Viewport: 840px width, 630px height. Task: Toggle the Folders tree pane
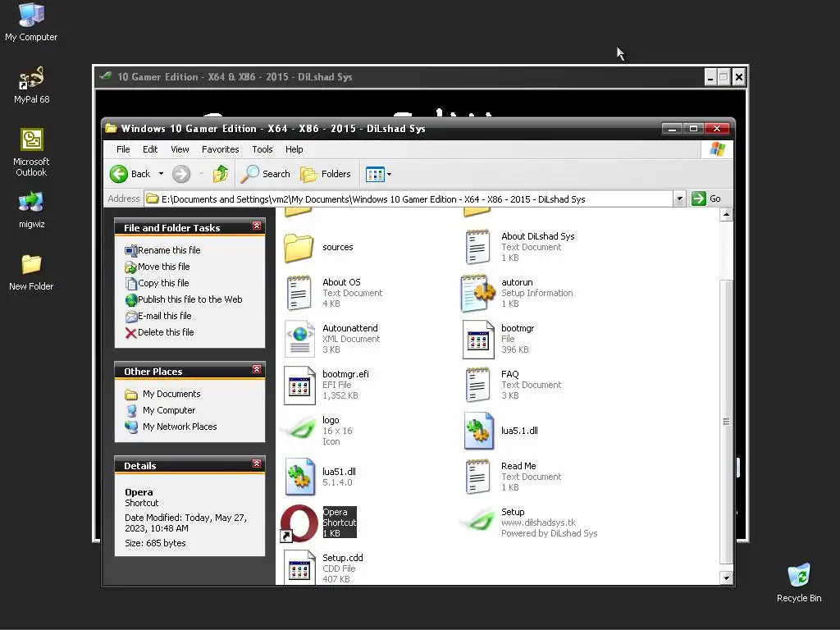click(x=325, y=174)
